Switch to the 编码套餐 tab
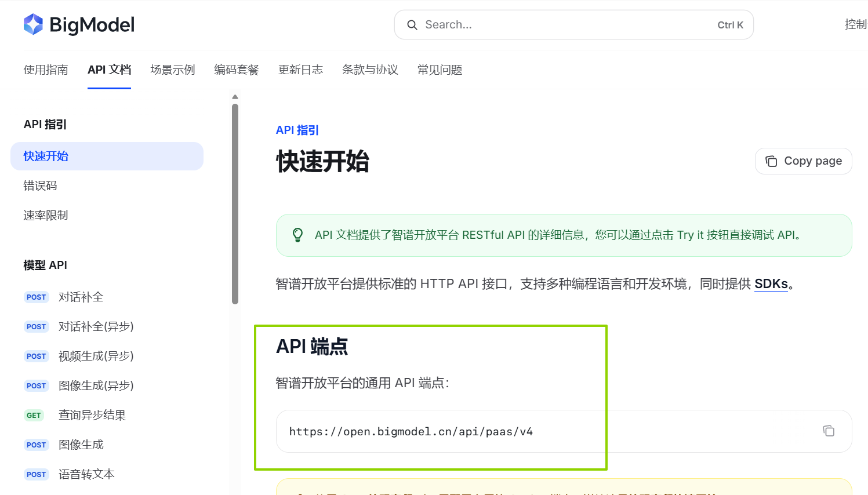 (x=237, y=70)
